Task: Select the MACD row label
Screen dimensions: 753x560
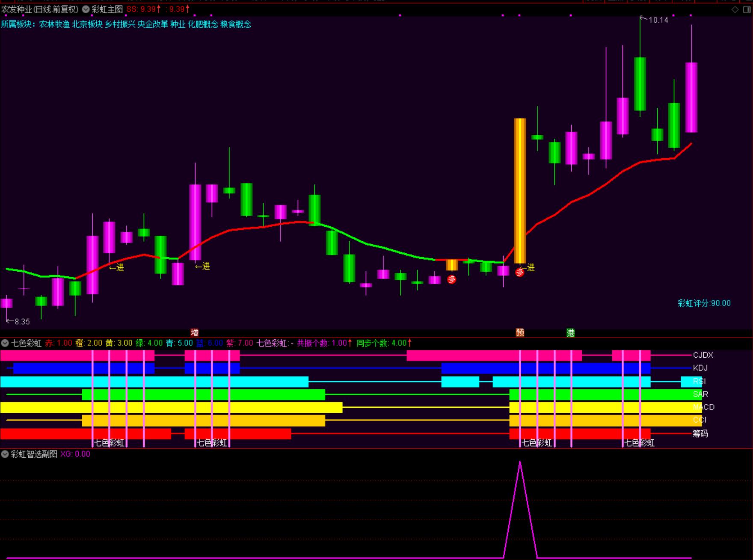Action: click(x=704, y=407)
